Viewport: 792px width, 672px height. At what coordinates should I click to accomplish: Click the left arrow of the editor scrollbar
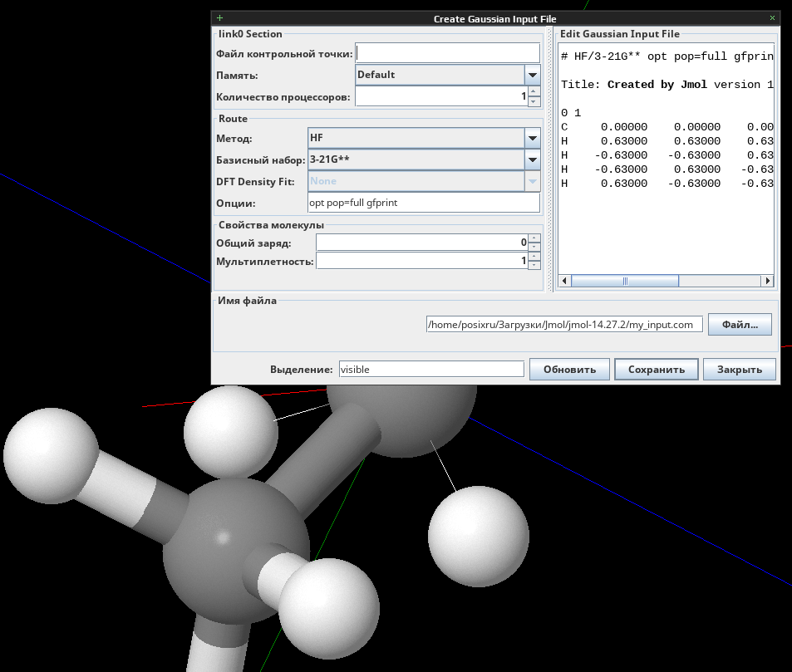(564, 281)
